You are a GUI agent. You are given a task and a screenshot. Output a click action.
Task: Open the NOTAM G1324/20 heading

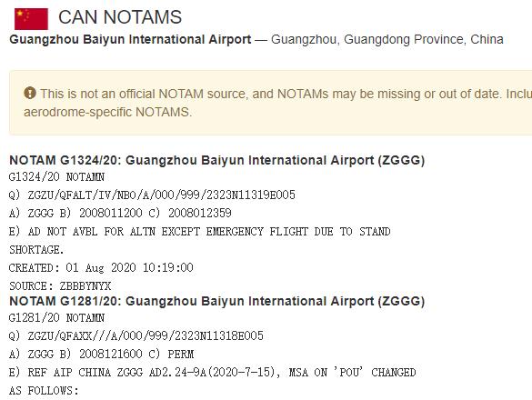(217, 160)
